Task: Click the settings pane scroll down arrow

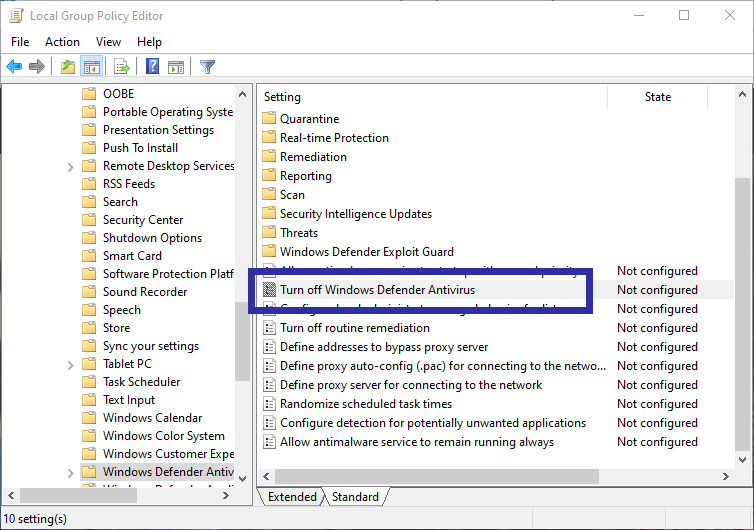Action: 742,460
